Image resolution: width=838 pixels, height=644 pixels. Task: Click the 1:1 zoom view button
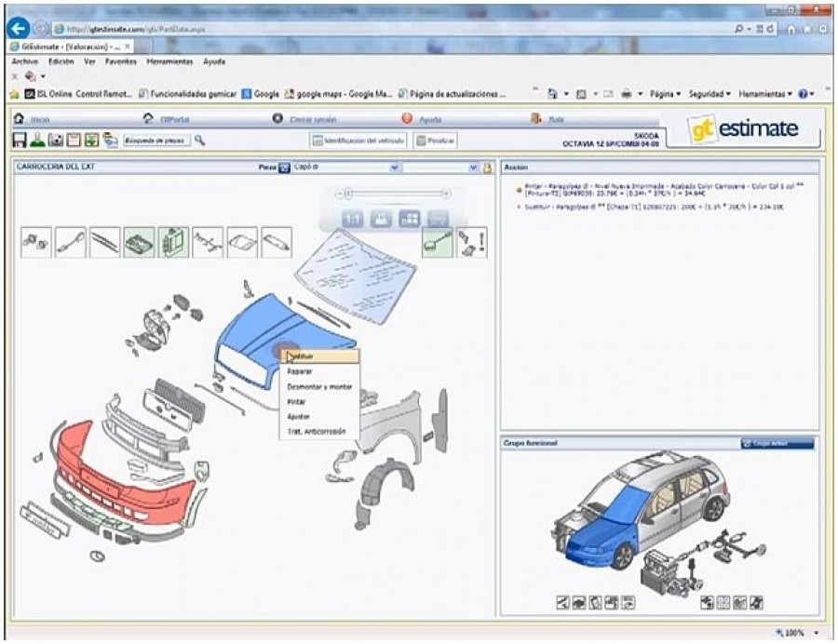click(x=352, y=219)
